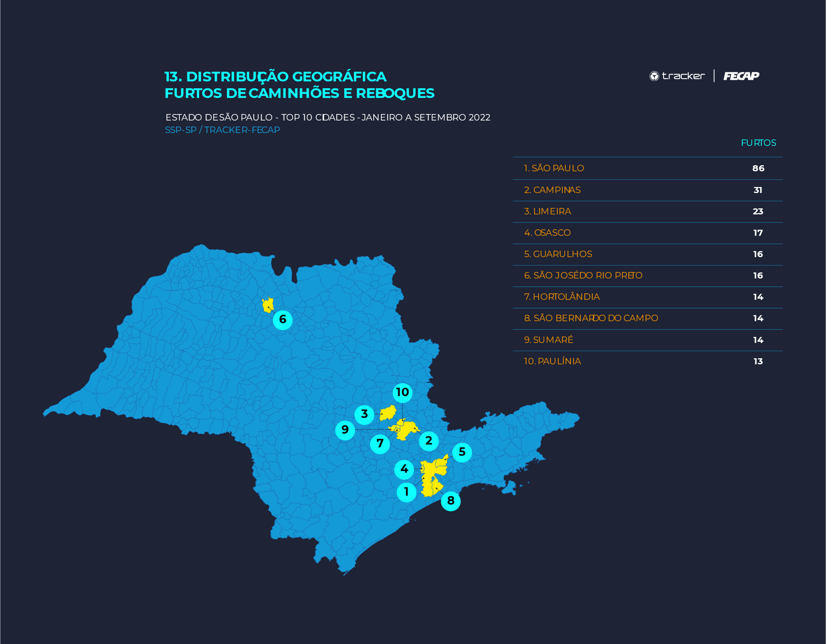826x644 pixels.
Task: Click map marker number 6
Action: (282, 320)
